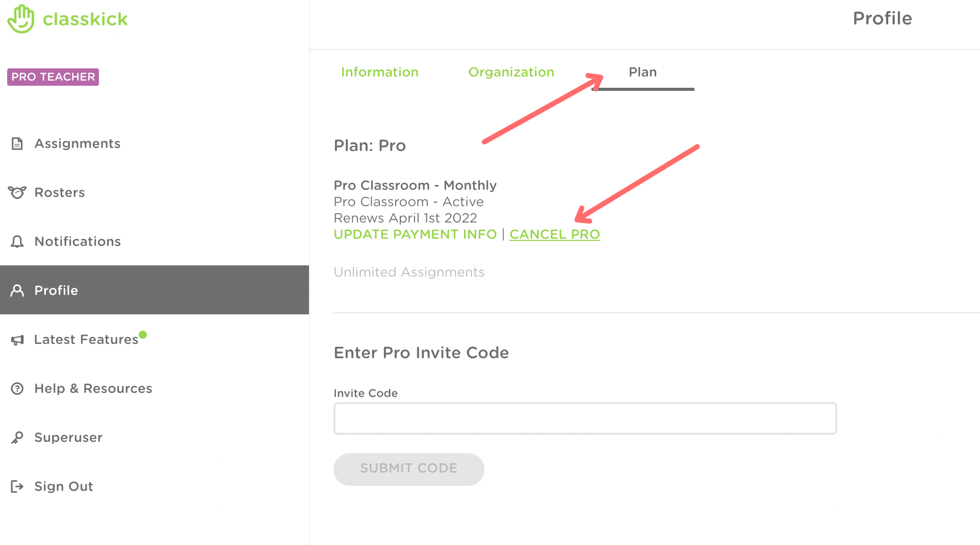Viewport: 980px width, 545px height.
Task: Click the Update Payment Info link
Action: [x=415, y=234]
